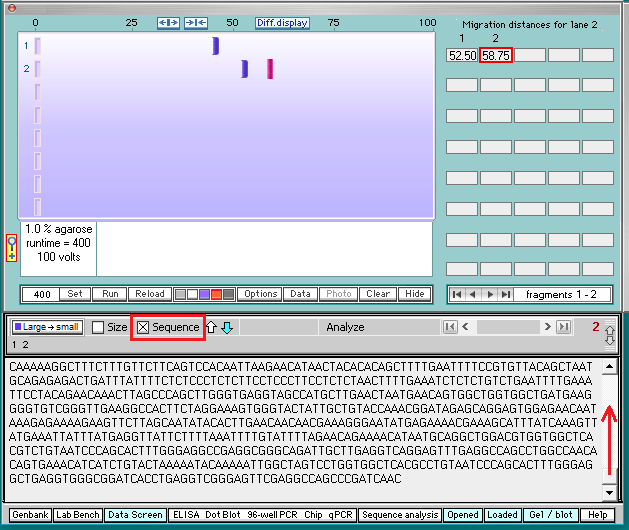This screenshot has height=530, width=629.
Task: Click the 58.75 migration distance field
Action: pyautogui.click(x=496, y=56)
